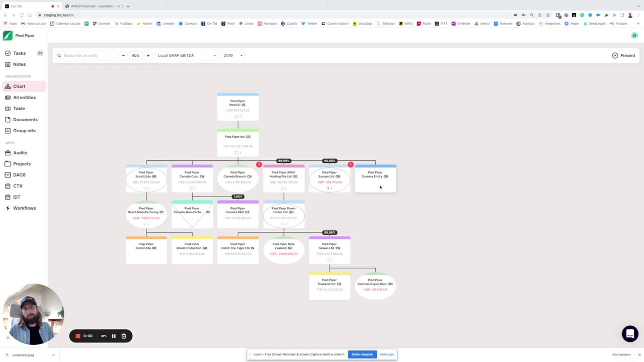
Task: Pause the Loom recording
Action: [114, 336]
